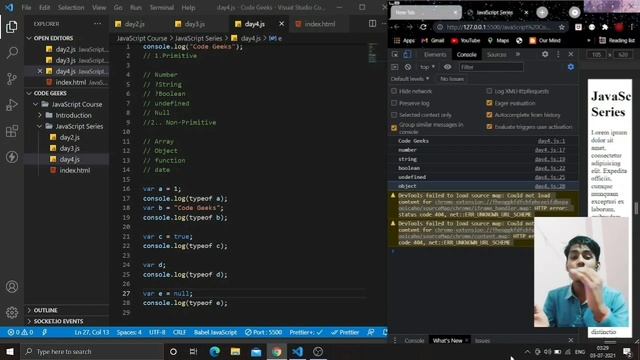This screenshot has width=640, height=360.
Task: Collapse the CODE GEEKS folder section
Action: coord(29,93)
